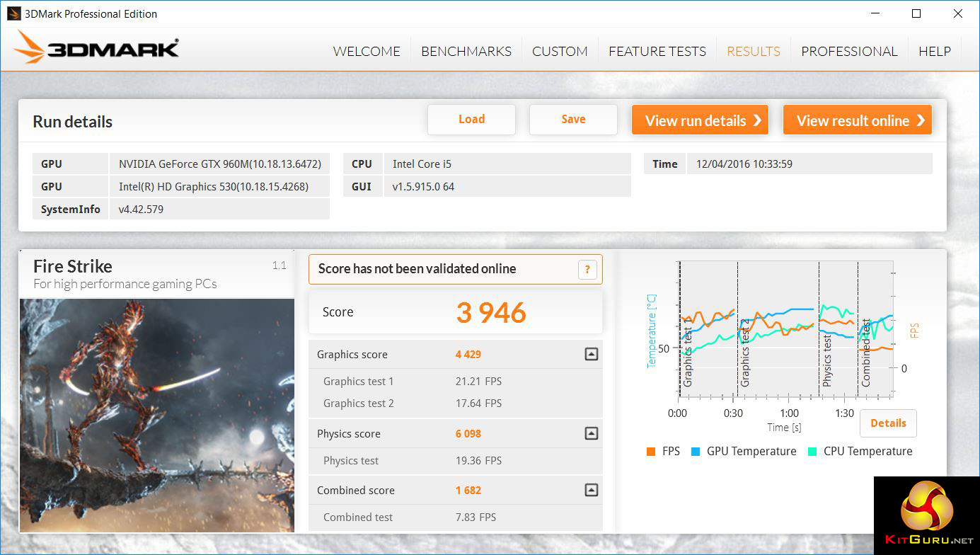Click the 'Score has not been validated online' message
The width and height of the screenshot is (980, 555).
[417, 269]
